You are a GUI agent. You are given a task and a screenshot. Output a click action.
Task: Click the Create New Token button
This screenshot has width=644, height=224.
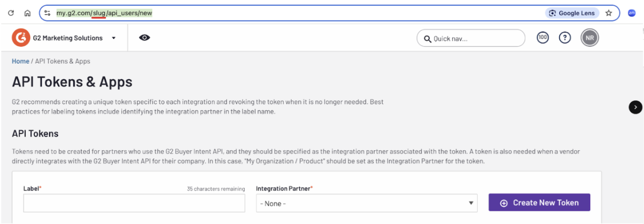pyautogui.click(x=539, y=203)
